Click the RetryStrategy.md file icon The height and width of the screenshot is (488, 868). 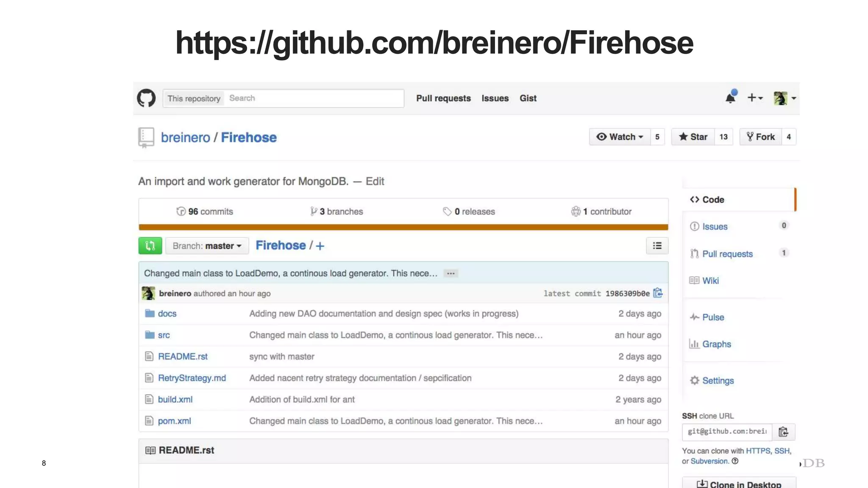click(x=149, y=377)
